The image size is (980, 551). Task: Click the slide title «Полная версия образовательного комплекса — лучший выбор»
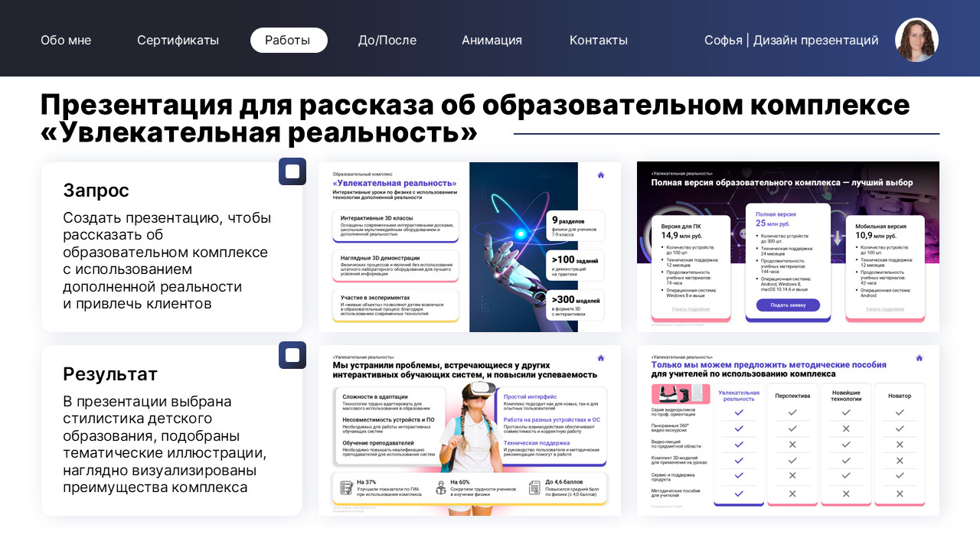[782, 184]
